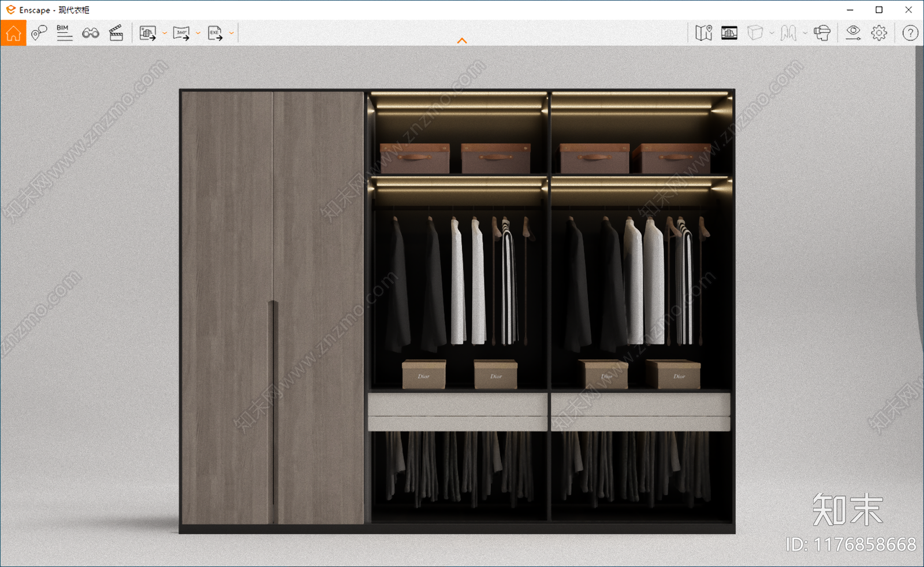Image resolution: width=924 pixels, height=567 pixels.
Task: Maximize the Enscape window
Action: (879, 10)
